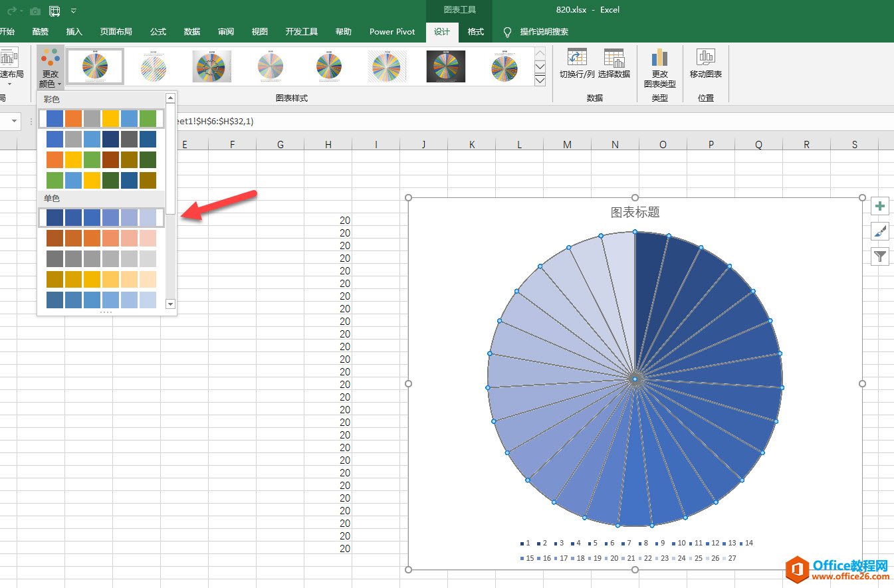Image resolution: width=894 pixels, height=588 pixels.
Task: Choose the third colorful palette row (orange-yellow-green)
Action: point(101,159)
